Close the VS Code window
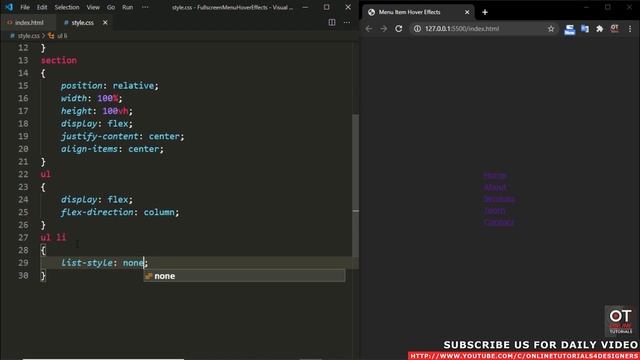 pos(348,7)
